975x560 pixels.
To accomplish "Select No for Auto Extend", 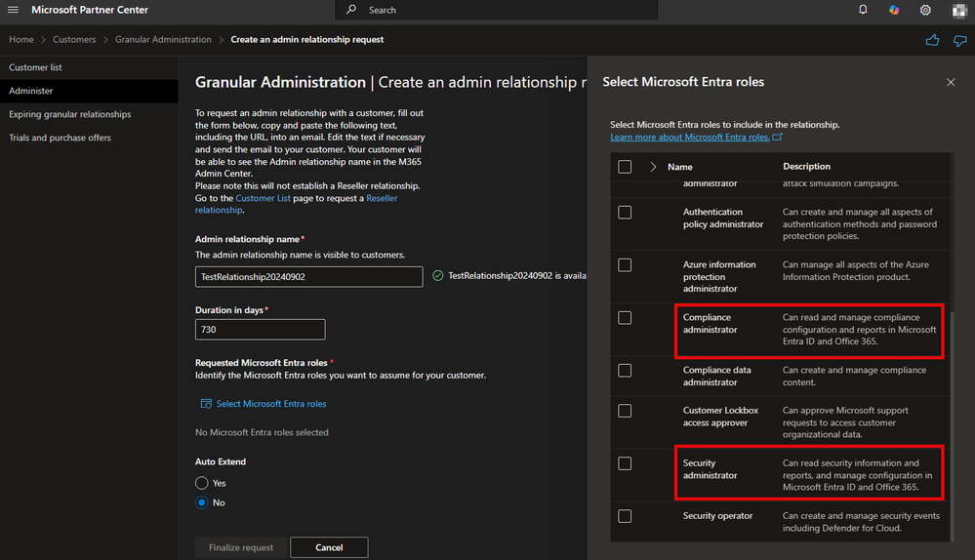I will [x=201, y=502].
